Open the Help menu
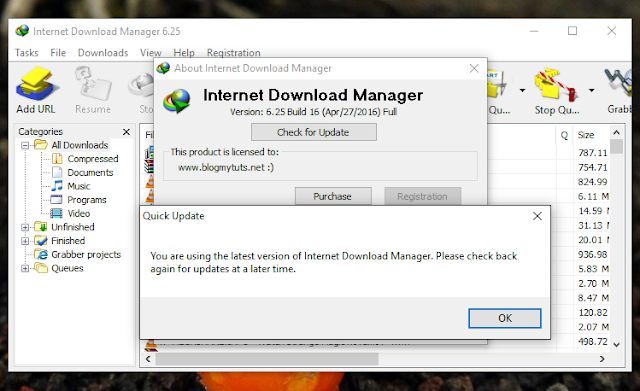This screenshot has width=640, height=391. coord(184,53)
